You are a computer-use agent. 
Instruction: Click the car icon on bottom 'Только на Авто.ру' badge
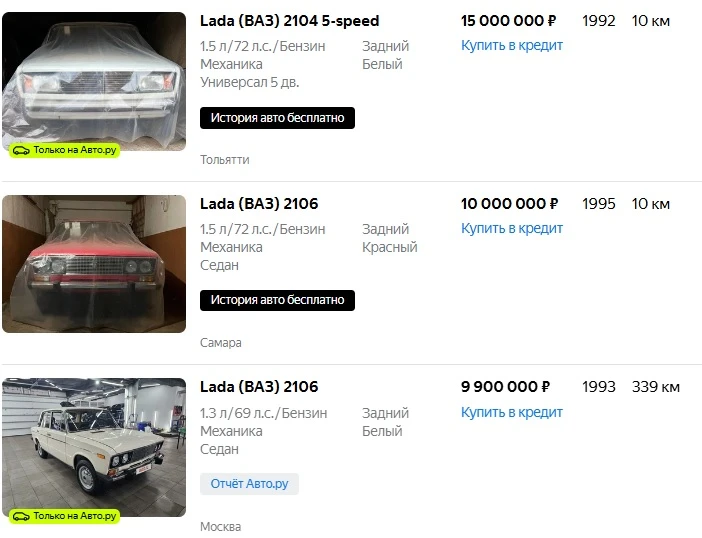21,516
